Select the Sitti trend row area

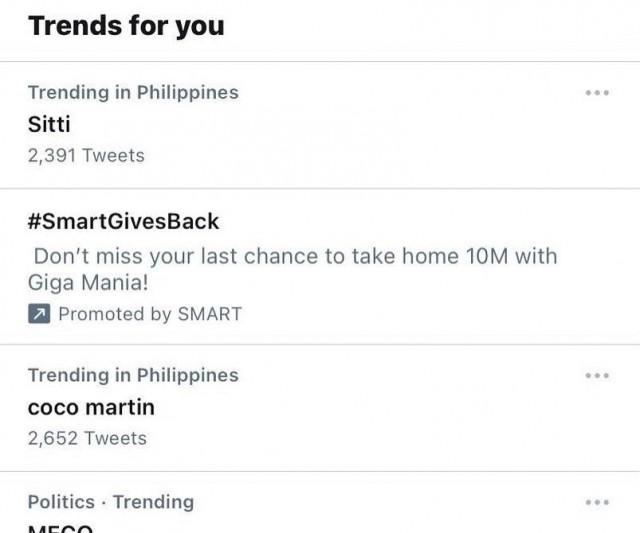[320, 125]
